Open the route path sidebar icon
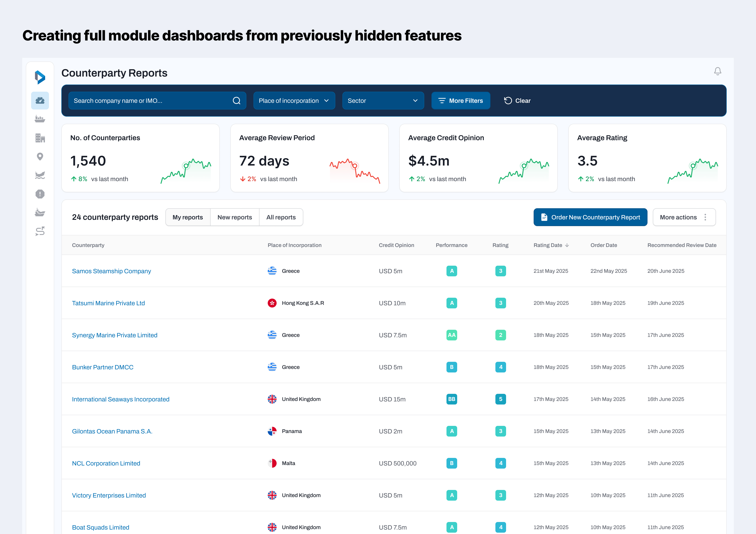This screenshot has width=756, height=534. pyautogui.click(x=40, y=231)
